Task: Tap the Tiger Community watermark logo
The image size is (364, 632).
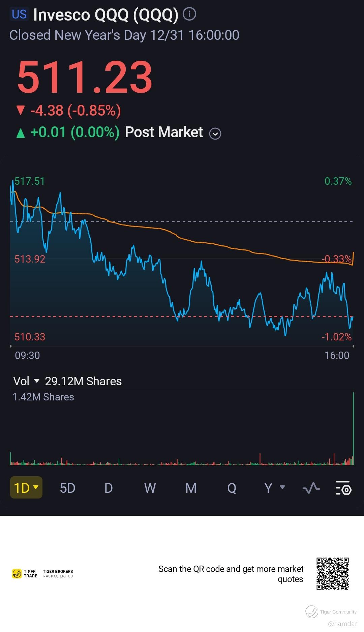Action: tap(312, 612)
